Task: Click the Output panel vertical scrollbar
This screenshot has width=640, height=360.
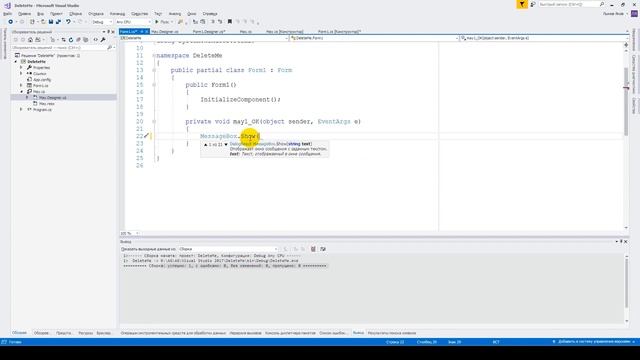Action: 627,288
